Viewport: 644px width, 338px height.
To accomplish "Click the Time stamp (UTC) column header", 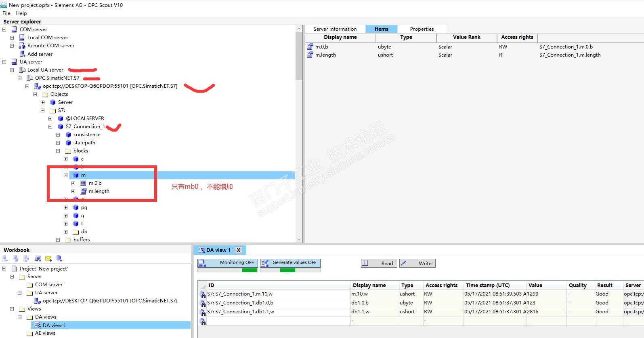I will point(495,285).
